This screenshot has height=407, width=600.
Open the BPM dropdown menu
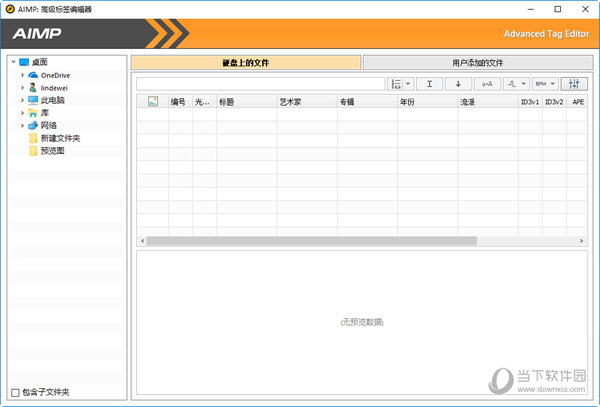tap(545, 84)
